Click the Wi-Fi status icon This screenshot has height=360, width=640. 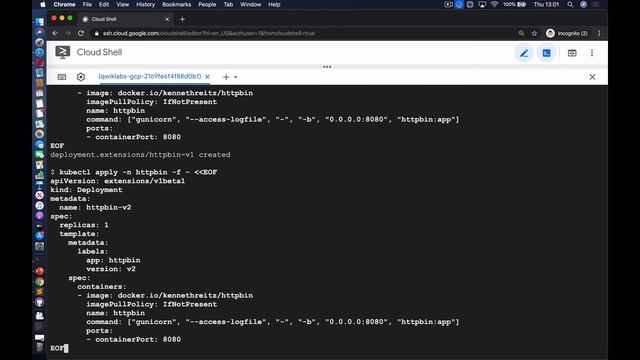(x=494, y=4)
